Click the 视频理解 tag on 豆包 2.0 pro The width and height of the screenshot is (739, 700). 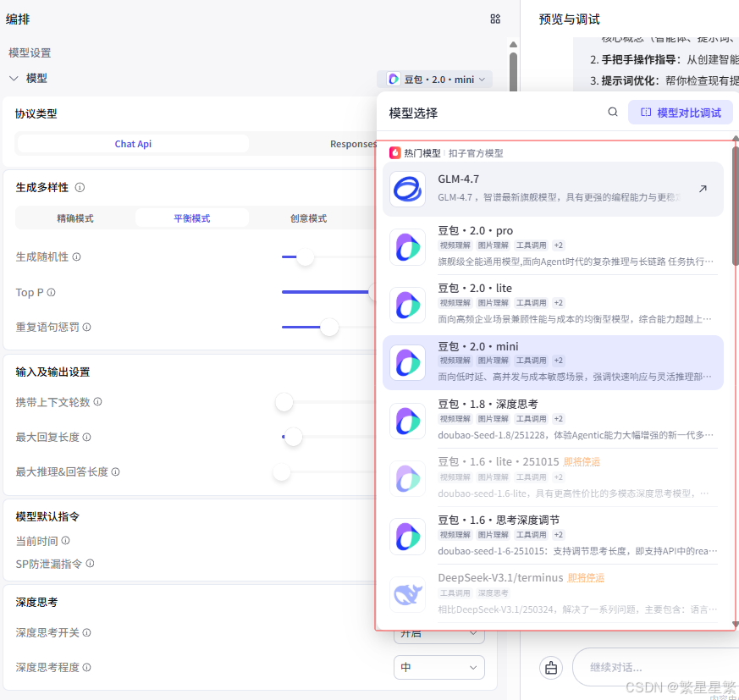coord(455,245)
